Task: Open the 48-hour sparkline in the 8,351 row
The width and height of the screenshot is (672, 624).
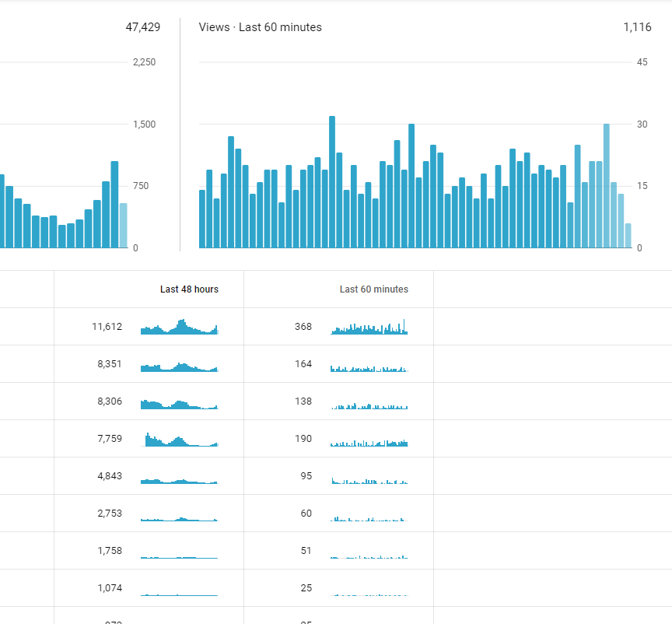Action: click(x=180, y=367)
